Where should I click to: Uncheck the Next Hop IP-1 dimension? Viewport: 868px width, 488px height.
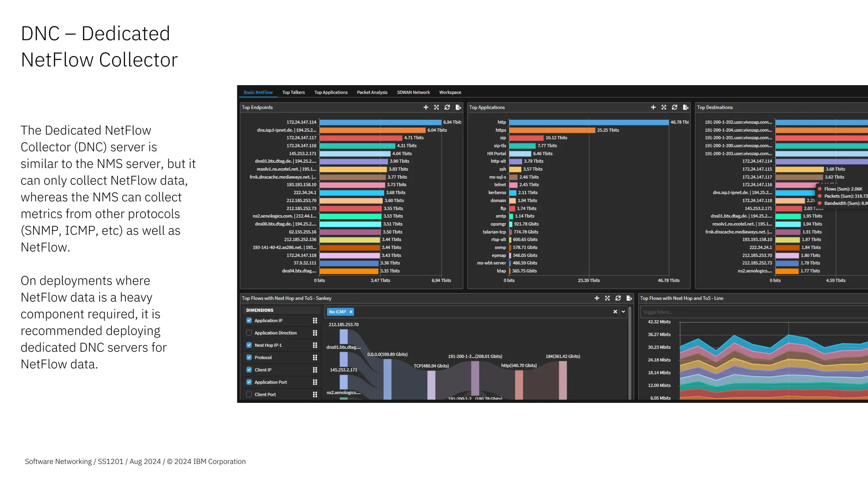pyautogui.click(x=249, y=345)
